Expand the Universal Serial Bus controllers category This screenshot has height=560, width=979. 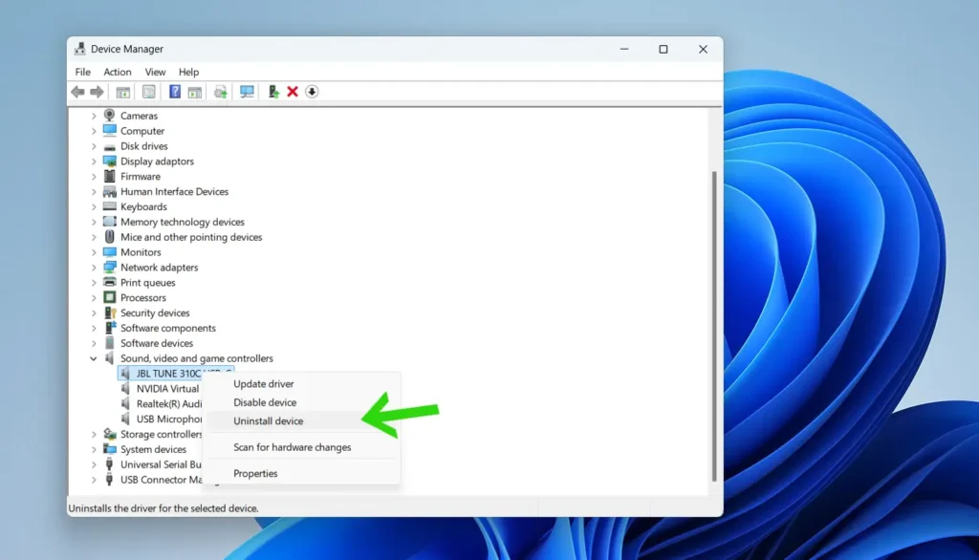93,464
